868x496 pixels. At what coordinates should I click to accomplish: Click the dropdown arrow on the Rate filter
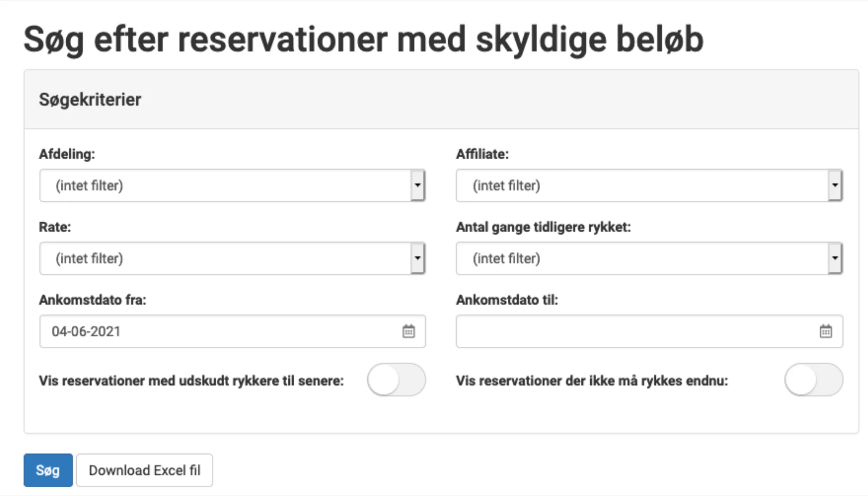pos(418,258)
